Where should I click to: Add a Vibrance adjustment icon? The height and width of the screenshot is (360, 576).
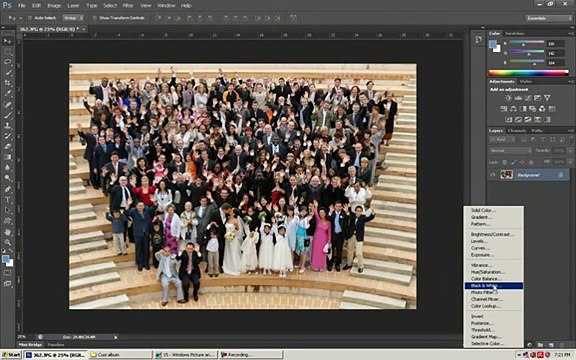coord(547,98)
